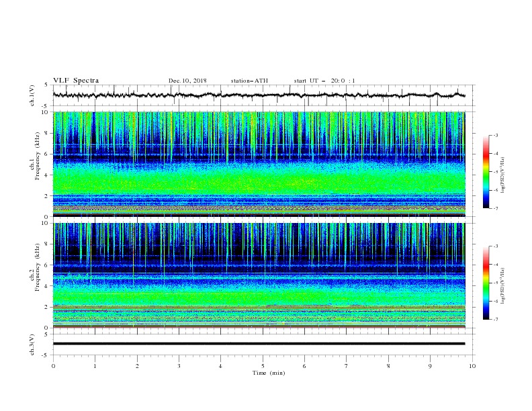Select the date text "Dec. 10, 2018"

(x=187, y=81)
